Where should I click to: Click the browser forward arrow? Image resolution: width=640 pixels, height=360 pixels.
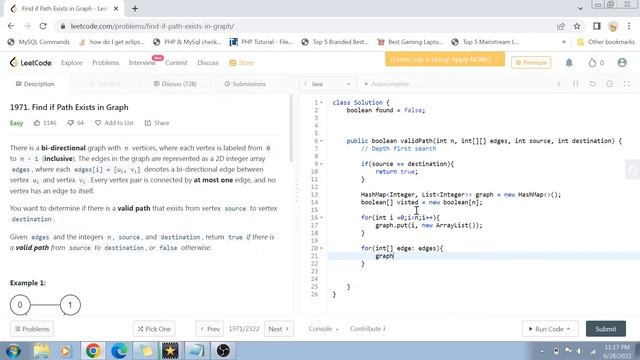[x=27, y=26]
